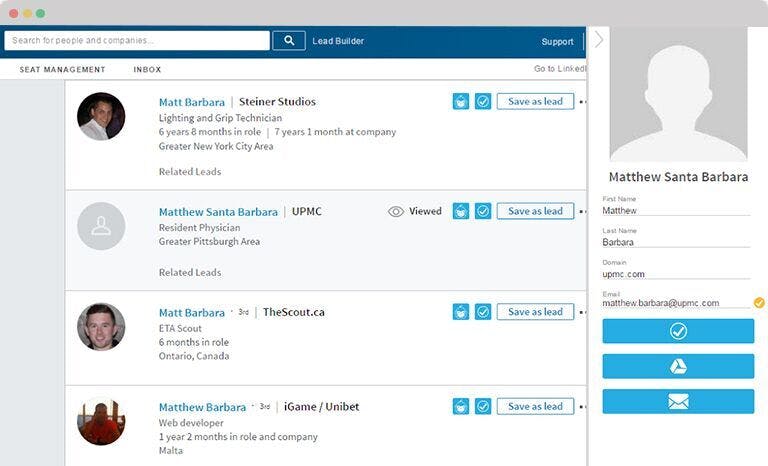Open more options dots for iGame / Unibet row

[582, 407]
